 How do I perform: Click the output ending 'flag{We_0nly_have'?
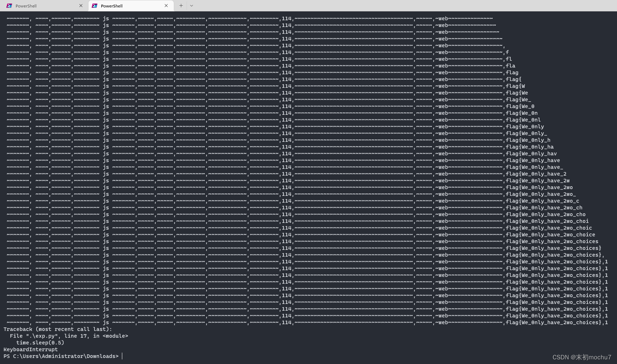click(x=283, y=160)
